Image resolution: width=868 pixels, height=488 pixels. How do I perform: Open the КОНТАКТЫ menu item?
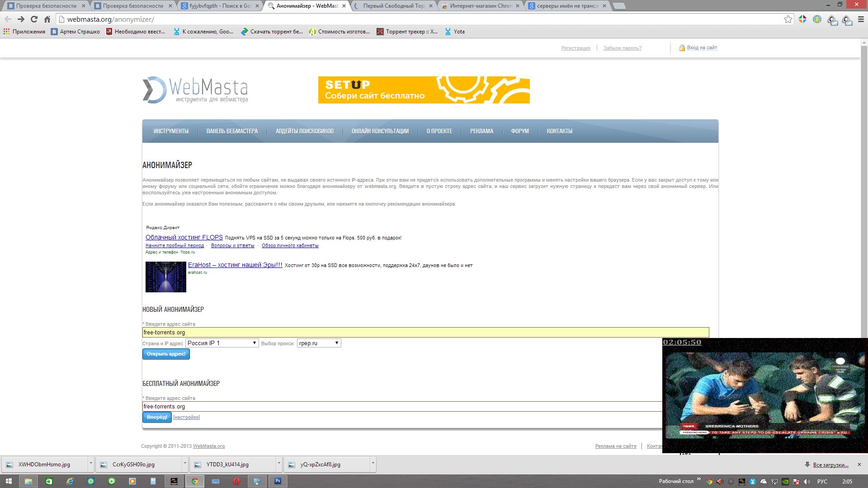(x=560, y=131)
